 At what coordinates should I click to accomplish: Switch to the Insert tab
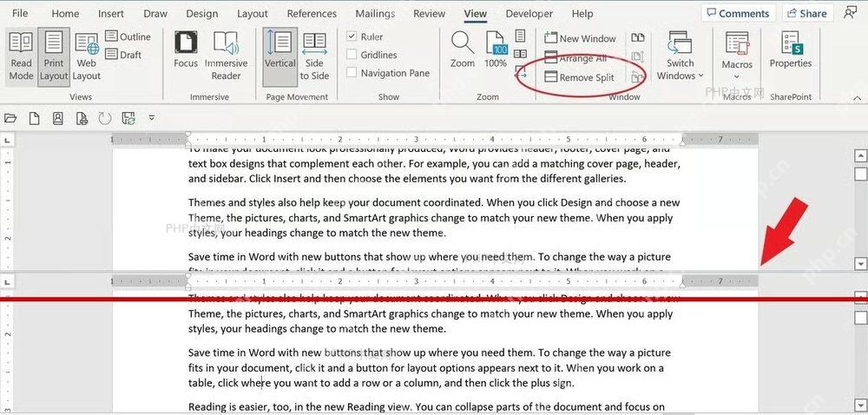click(111, 13)
